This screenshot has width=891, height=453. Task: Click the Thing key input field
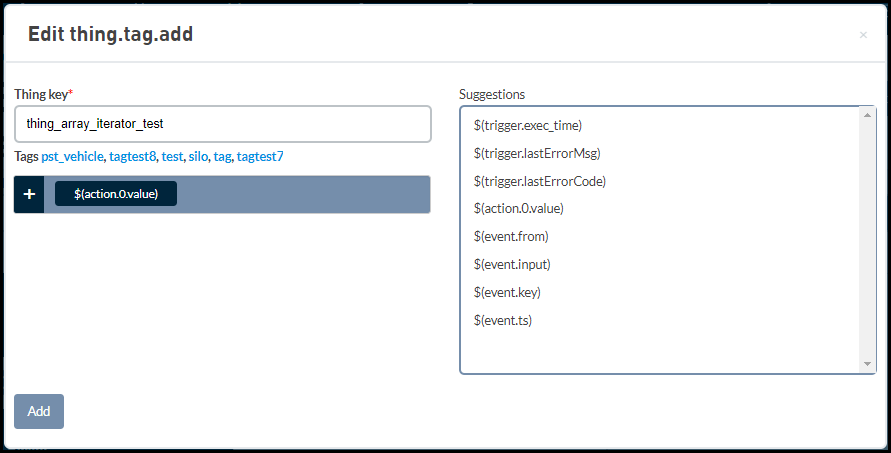pyautogui.click(x=223, y=124)
